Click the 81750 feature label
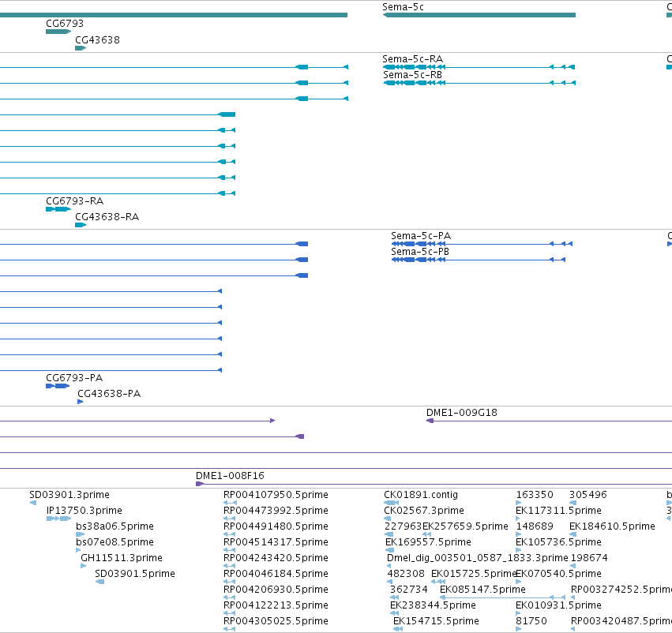 [x=531, y=620]
